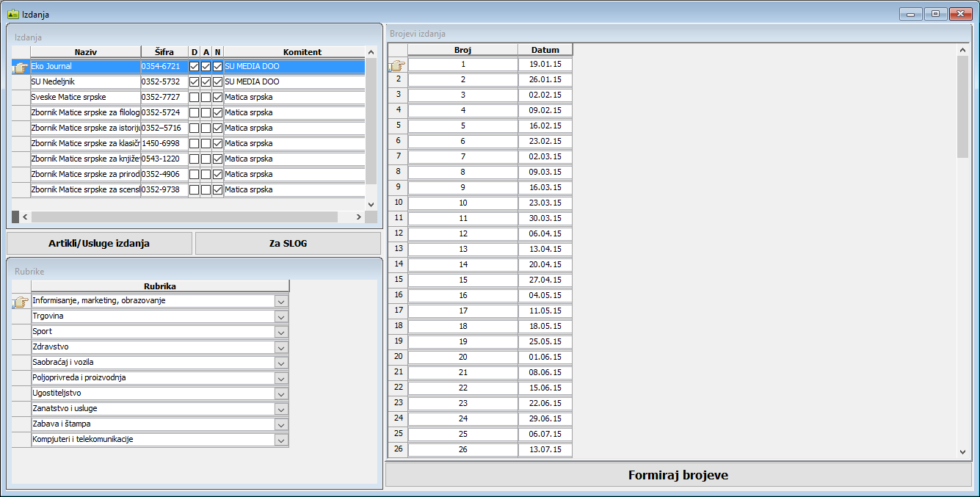
Task: Click the Izdanja window icon in title bar
Action: coord(12,14)
